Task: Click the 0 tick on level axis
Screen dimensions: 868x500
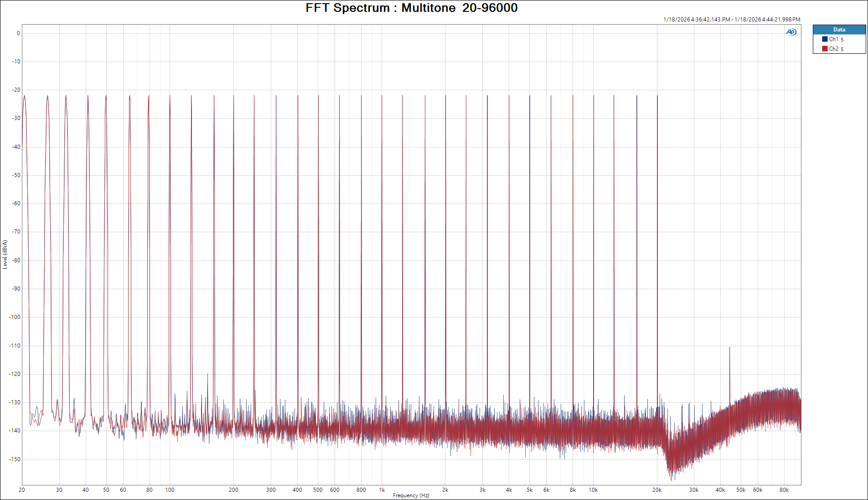Action: coord(18,33)
